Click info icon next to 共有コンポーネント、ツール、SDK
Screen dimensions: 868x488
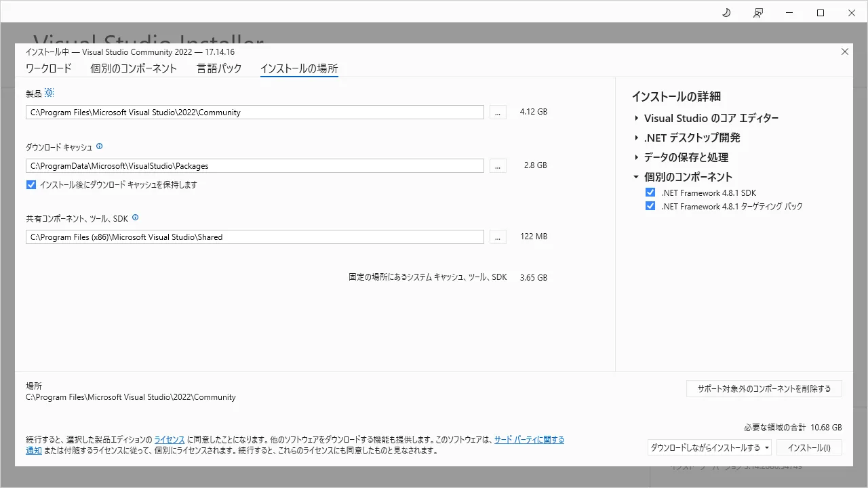tap(136, 218)
